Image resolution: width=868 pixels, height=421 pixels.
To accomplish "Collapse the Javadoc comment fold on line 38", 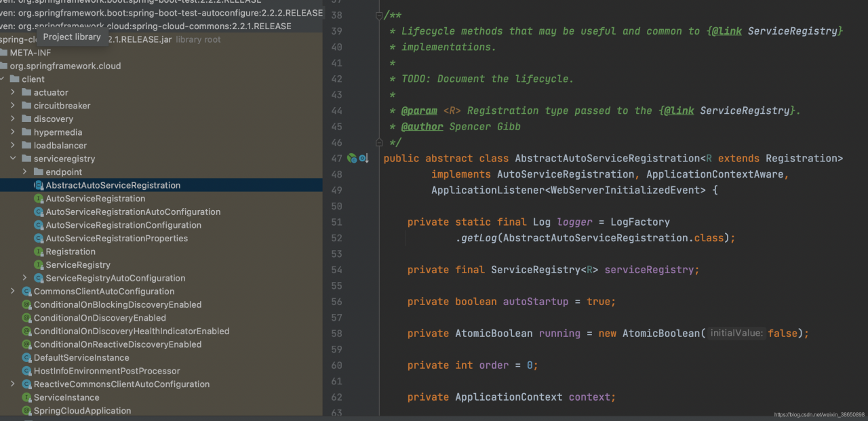I will [x=378, y=16].
